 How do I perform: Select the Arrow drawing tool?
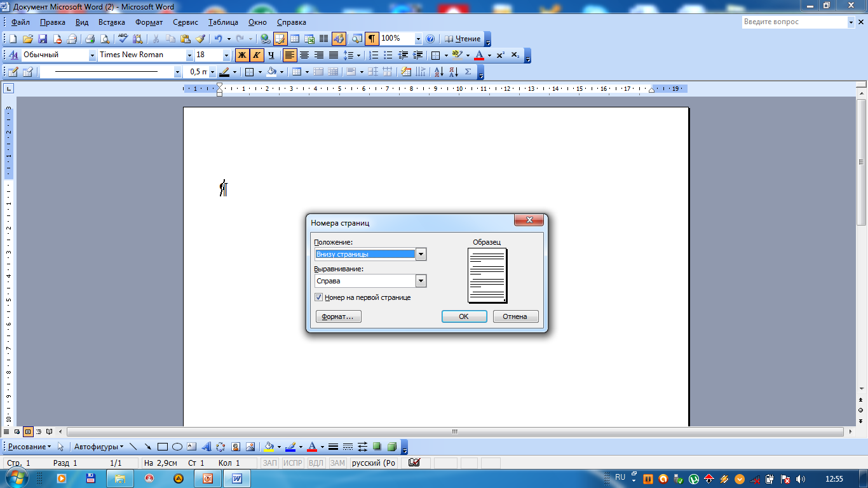click(x=148, y=447)
